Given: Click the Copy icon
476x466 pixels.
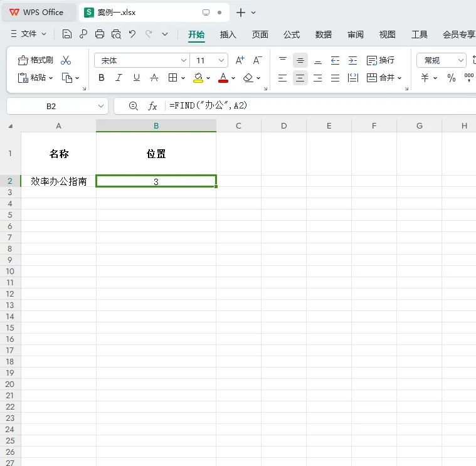Looking at the screenshot, I should pyautogui.click(x=66, y=78).
